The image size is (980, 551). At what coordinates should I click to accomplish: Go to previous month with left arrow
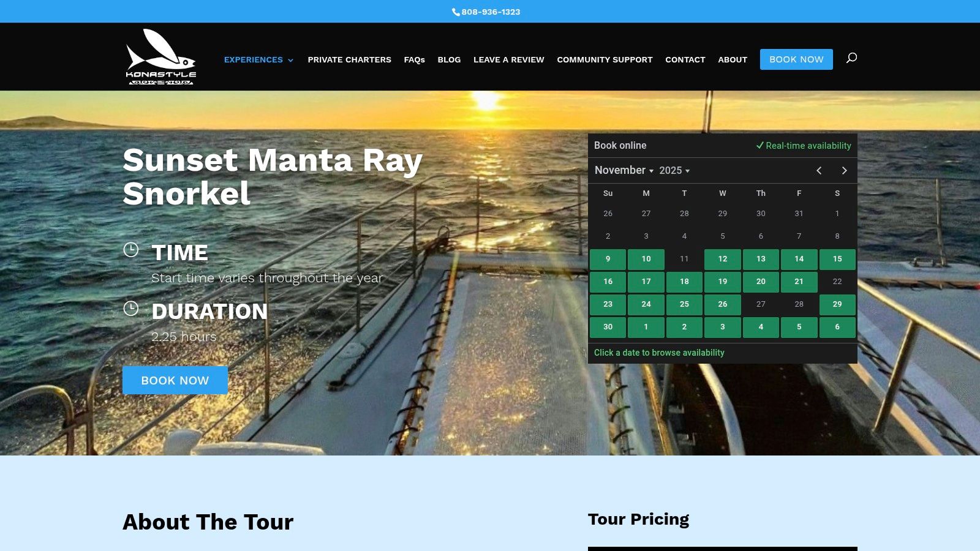pos(819,171)
